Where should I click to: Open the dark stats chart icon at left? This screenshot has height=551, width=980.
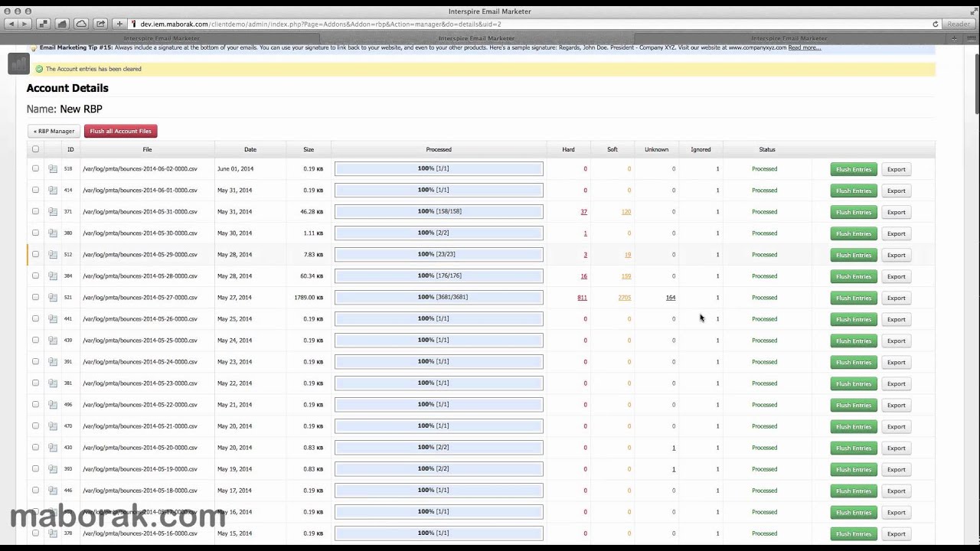coord(18,64)
